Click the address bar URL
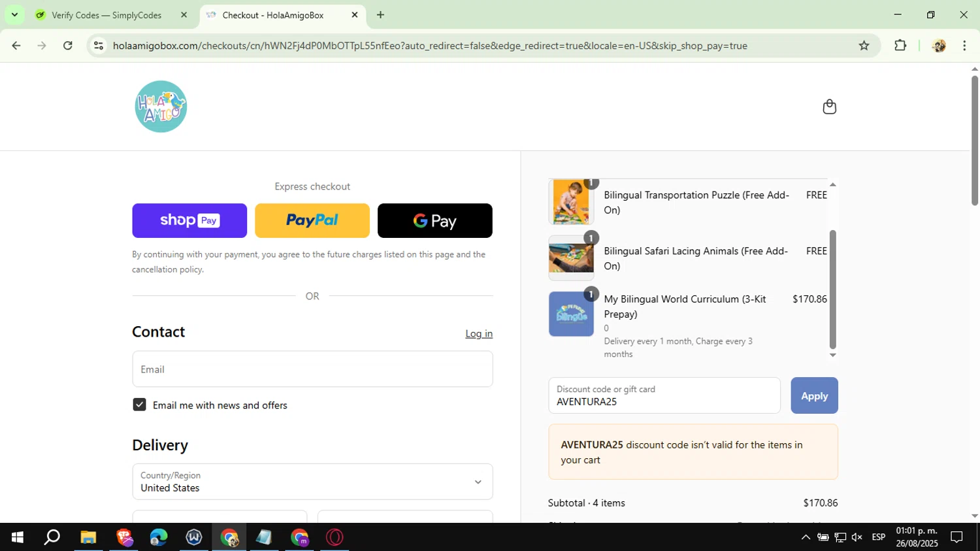The image size is (980, 551). click(x=430, y=46)
